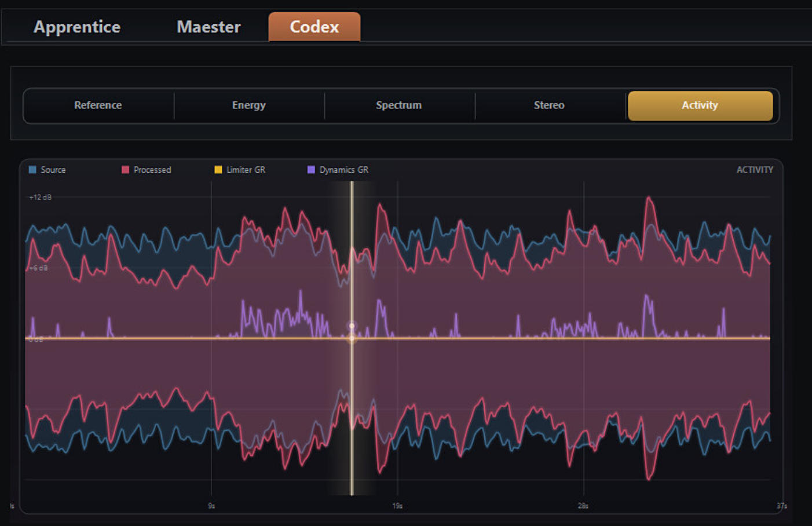Toggle the Source trace via its label

click(53, 170)
